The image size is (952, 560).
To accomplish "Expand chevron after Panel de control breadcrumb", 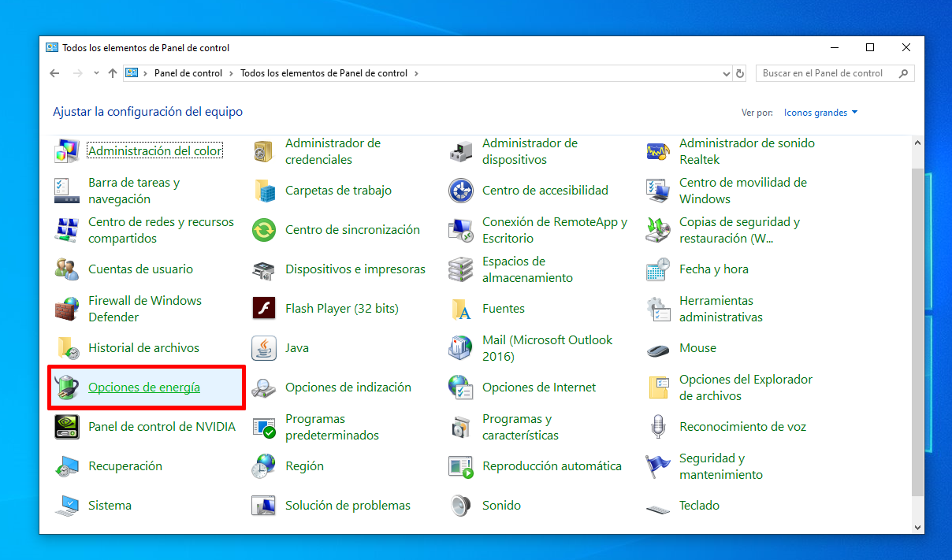I will pos(231,73).
